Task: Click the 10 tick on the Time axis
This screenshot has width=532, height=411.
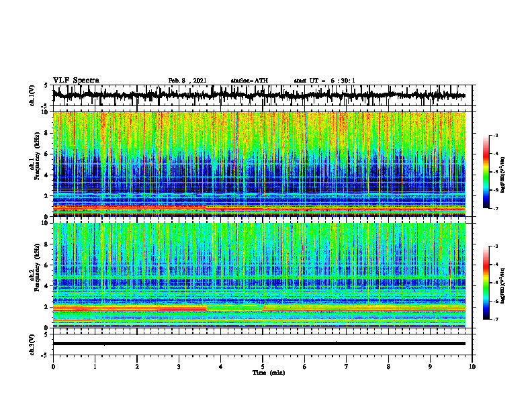Action: point(472,367)
